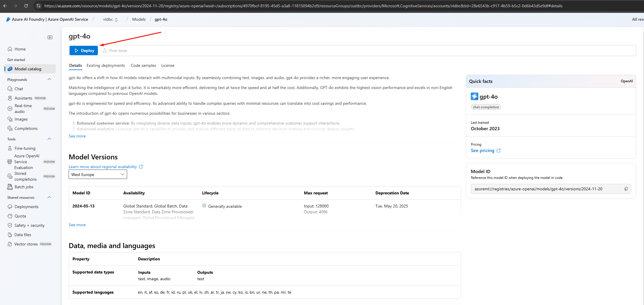Reload the page with refresh icon
The width and height of the screenshot is (644, 305).
(x=26, y=6)
